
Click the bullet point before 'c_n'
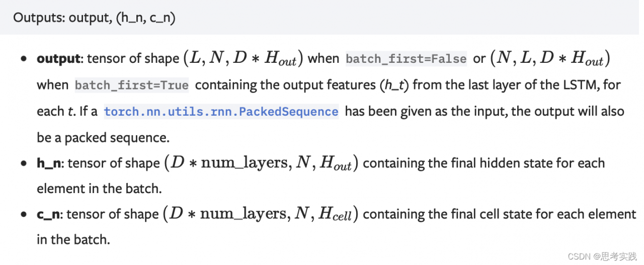(x=24, y=215)
